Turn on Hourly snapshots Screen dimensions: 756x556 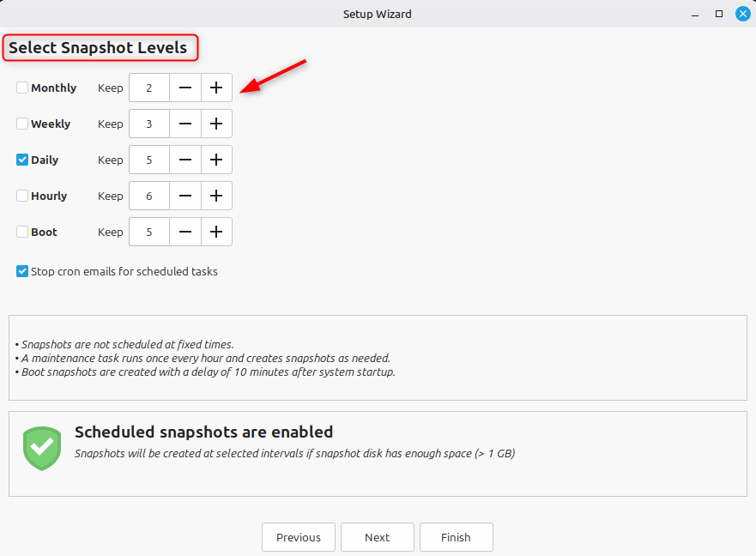coord(22,196)
